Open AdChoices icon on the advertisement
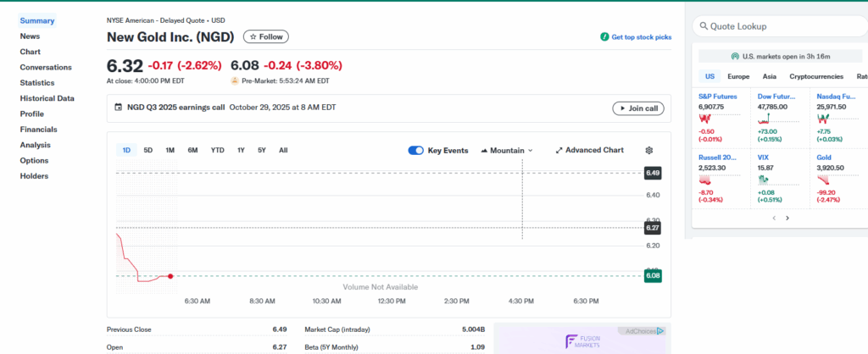The image size is (868, 354). [x=659, y=331]
